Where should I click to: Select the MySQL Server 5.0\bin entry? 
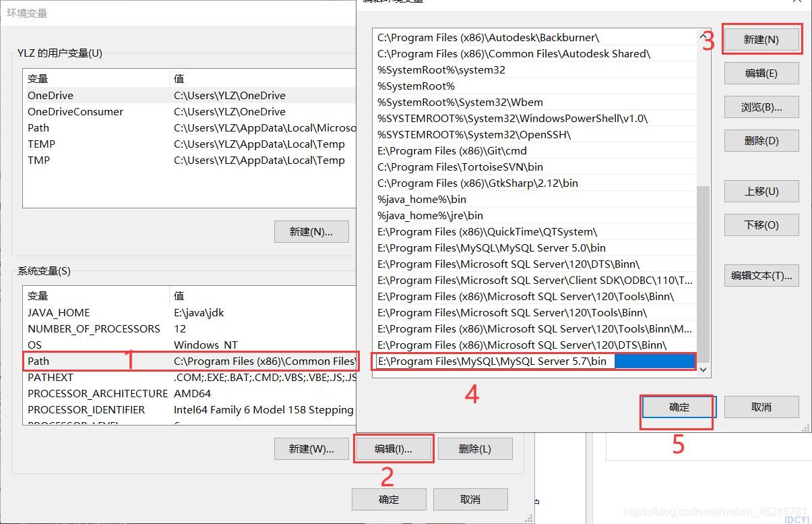535,248
